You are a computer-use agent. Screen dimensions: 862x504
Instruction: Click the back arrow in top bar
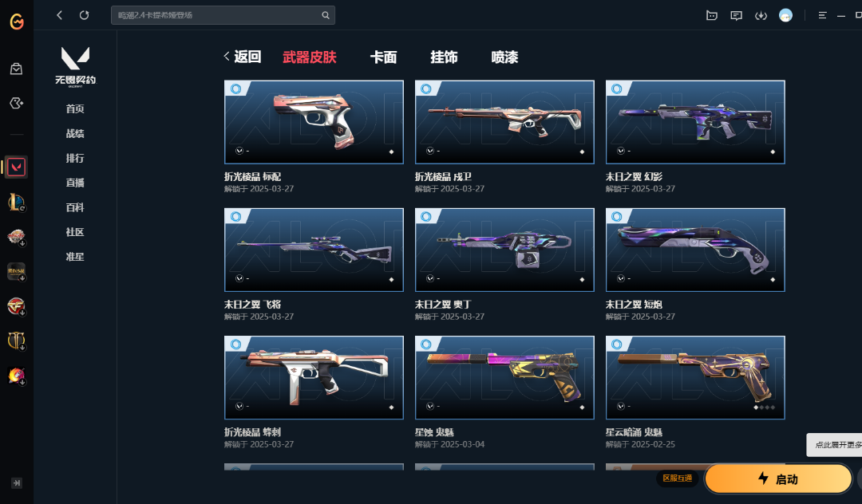[x=59, y=15]
